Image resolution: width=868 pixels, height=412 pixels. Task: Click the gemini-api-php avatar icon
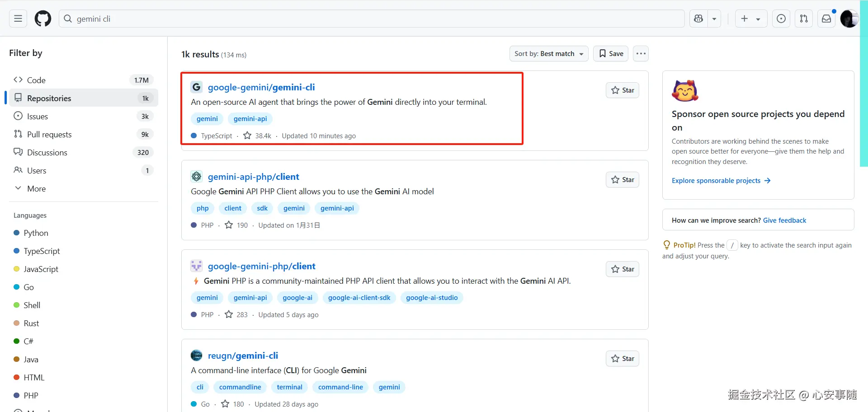pyautogui.click(x=196, y=177)
